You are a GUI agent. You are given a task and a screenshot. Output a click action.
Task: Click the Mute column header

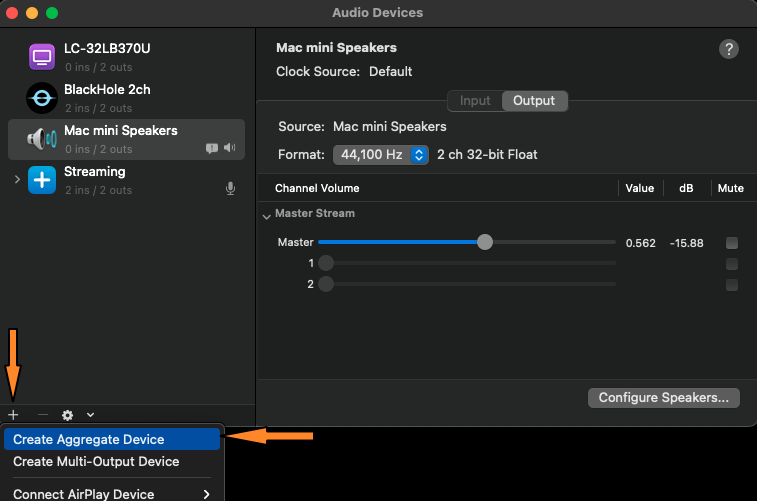pyautogui.click(x=730, y=188)
